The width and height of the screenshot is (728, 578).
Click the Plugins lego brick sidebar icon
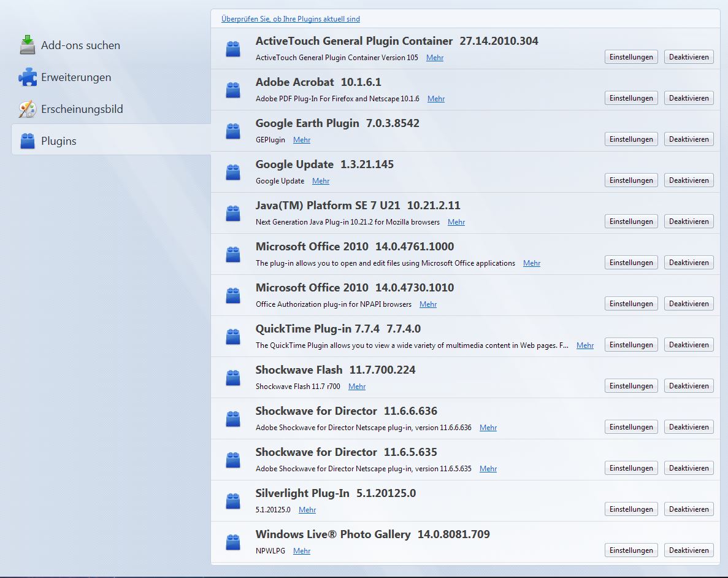click(28, 141)
